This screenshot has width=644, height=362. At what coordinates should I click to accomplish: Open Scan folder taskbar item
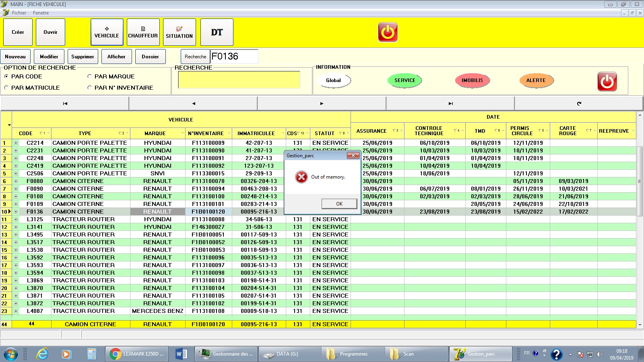(417, 354)
